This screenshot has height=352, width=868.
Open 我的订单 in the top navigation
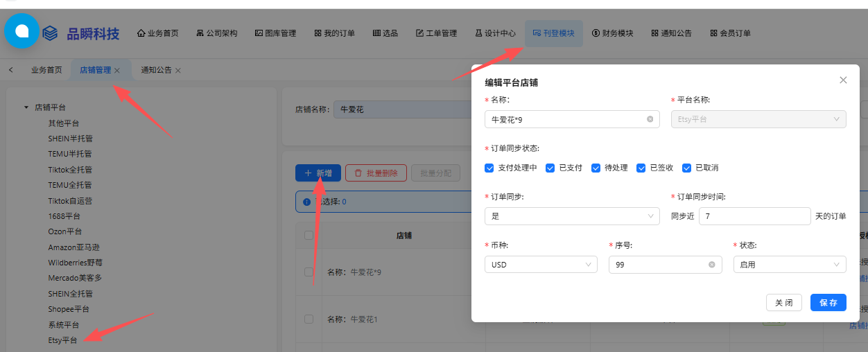tap(334, 33)
